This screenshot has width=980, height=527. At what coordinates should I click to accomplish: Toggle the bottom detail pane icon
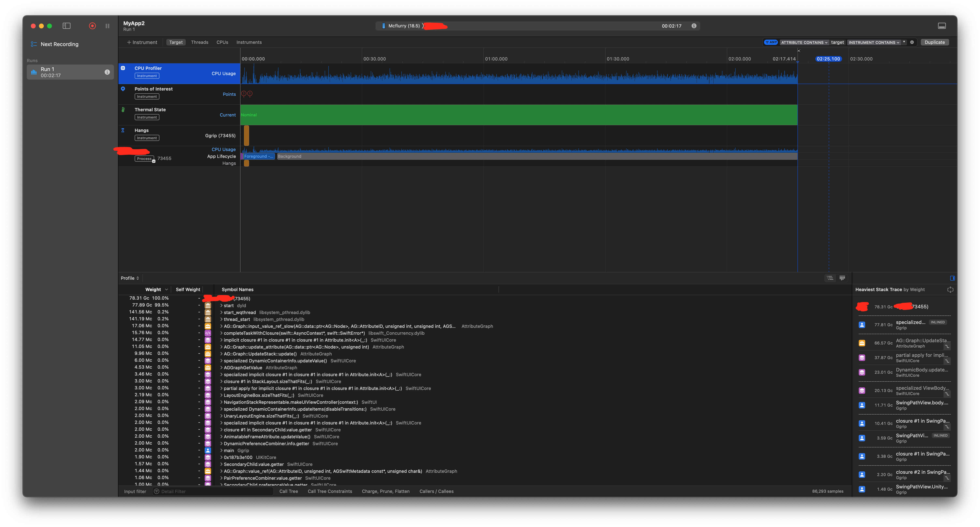[x=942, y=26]
